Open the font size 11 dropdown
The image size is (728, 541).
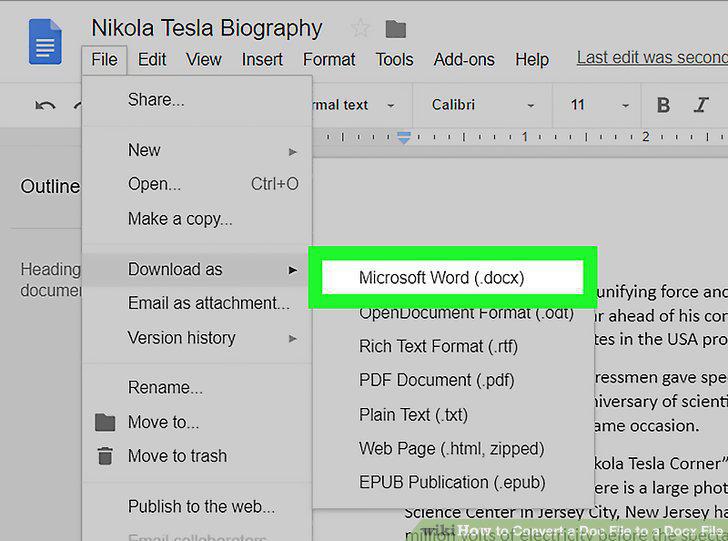pos(598,105)
